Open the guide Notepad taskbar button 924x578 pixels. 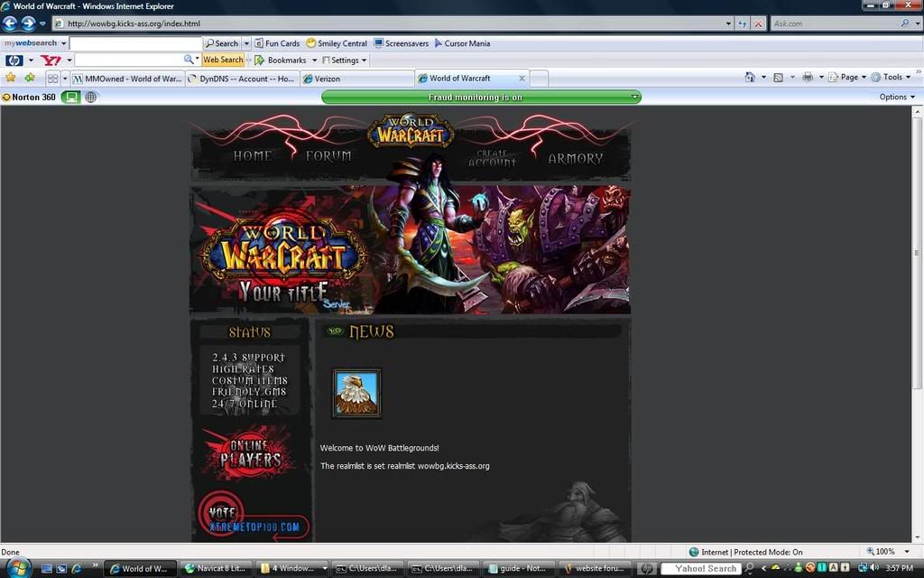pos(518,569)
